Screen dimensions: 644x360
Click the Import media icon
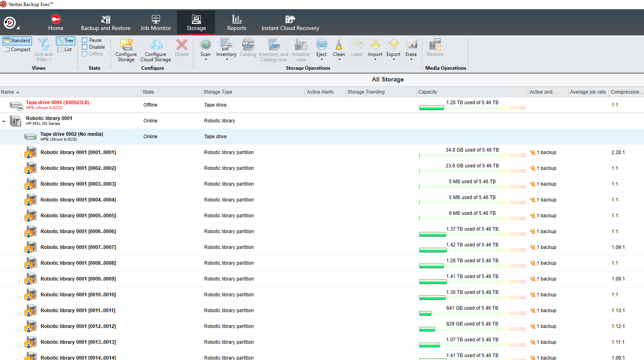pyautogui.click(x=375, y=45)
